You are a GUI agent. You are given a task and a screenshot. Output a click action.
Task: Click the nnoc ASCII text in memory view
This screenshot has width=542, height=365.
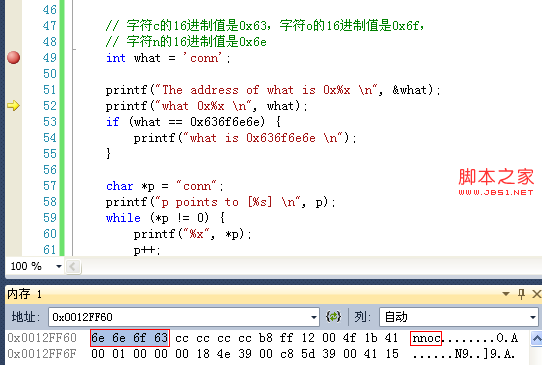point(426,338)
